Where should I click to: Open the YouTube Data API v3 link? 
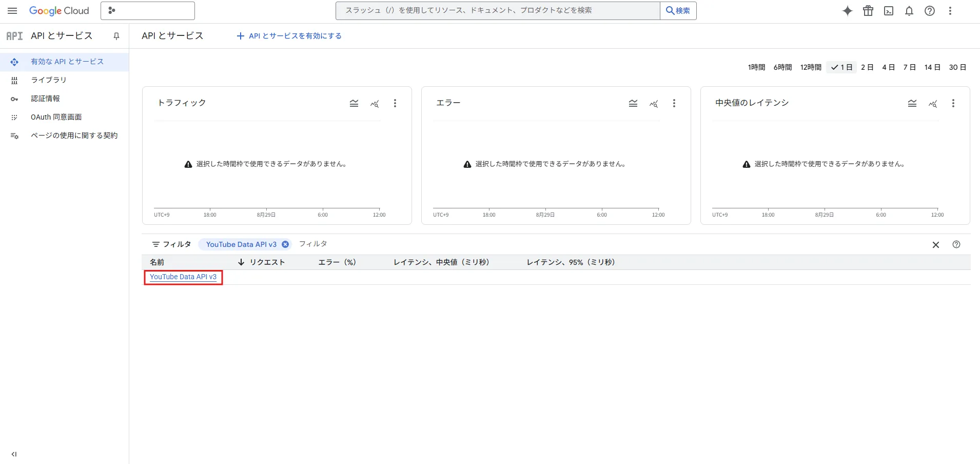click(x=183, y=277)
